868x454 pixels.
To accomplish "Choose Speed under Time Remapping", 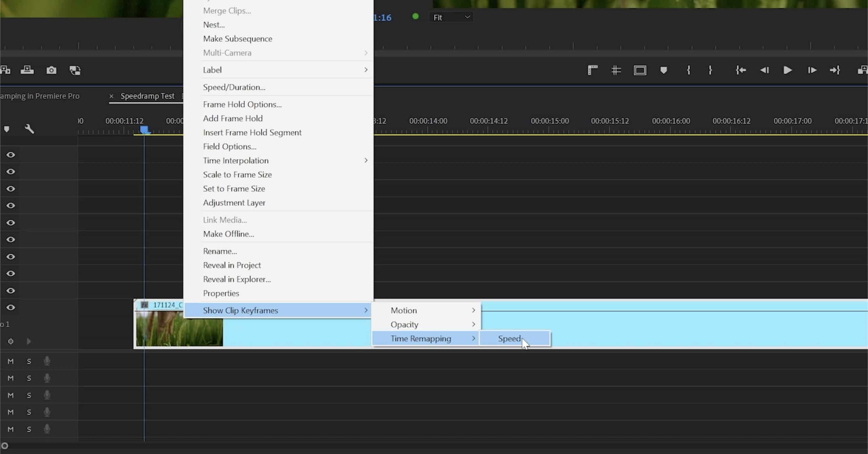I will click(515, 339).
